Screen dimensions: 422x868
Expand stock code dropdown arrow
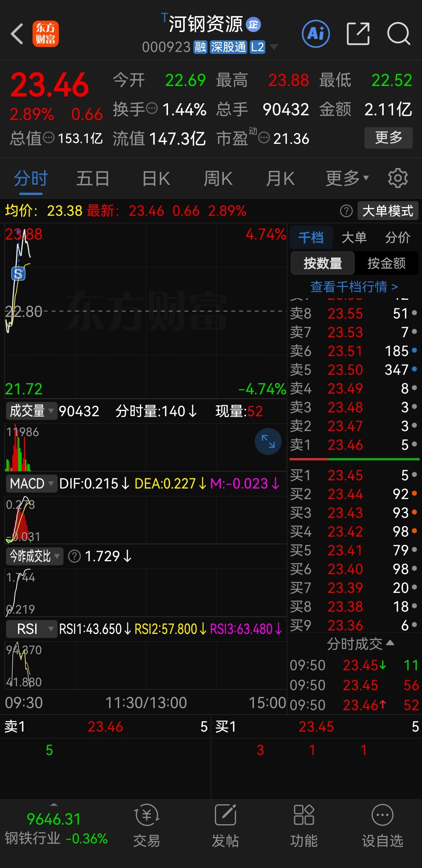(274, 47)
